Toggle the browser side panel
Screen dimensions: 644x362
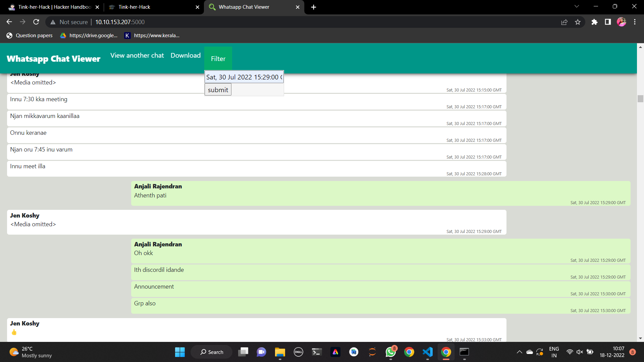point(608,22)
